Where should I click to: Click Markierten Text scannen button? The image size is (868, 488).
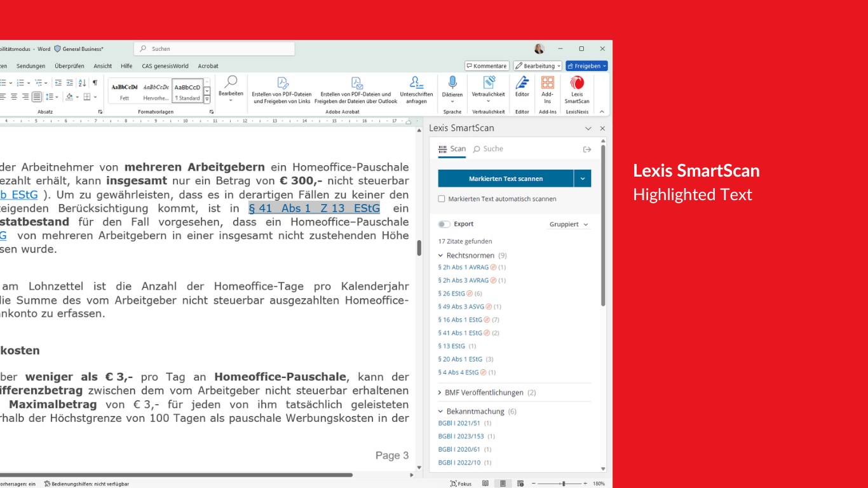click(x=506, y=179)
